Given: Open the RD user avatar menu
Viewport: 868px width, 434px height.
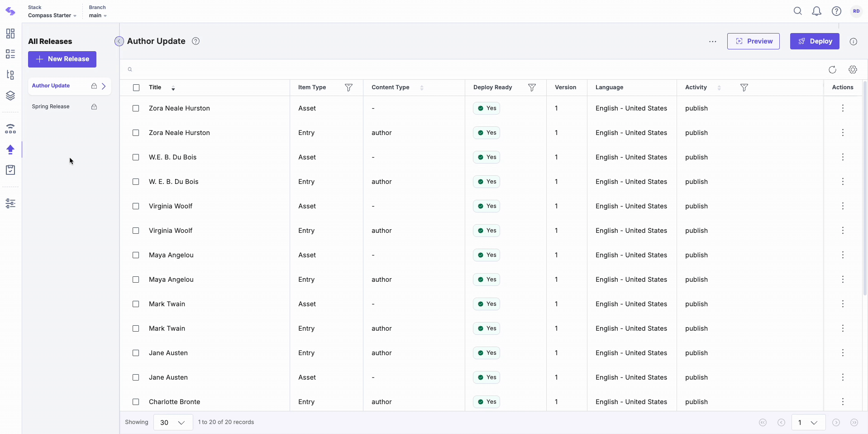Looking at the screenshot, I should 856,11.
